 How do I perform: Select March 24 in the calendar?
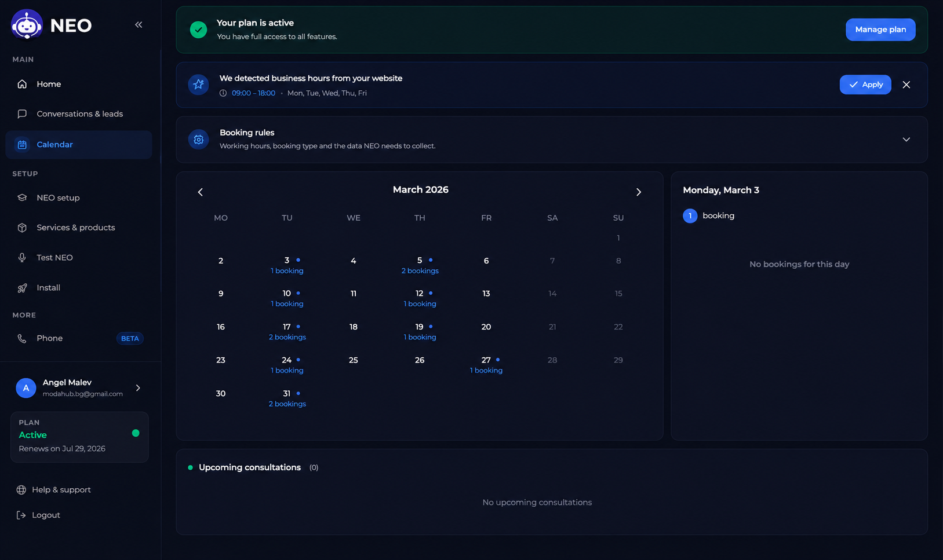click(287, 365)
